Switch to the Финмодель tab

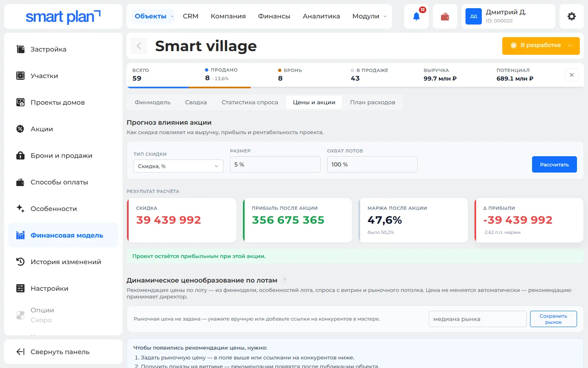[153, 102]
